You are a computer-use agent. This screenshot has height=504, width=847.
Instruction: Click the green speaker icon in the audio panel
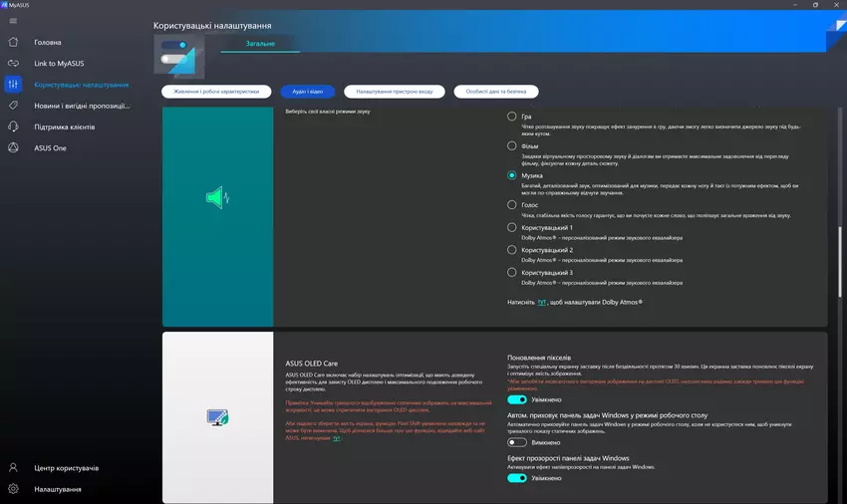coord(217,198)
